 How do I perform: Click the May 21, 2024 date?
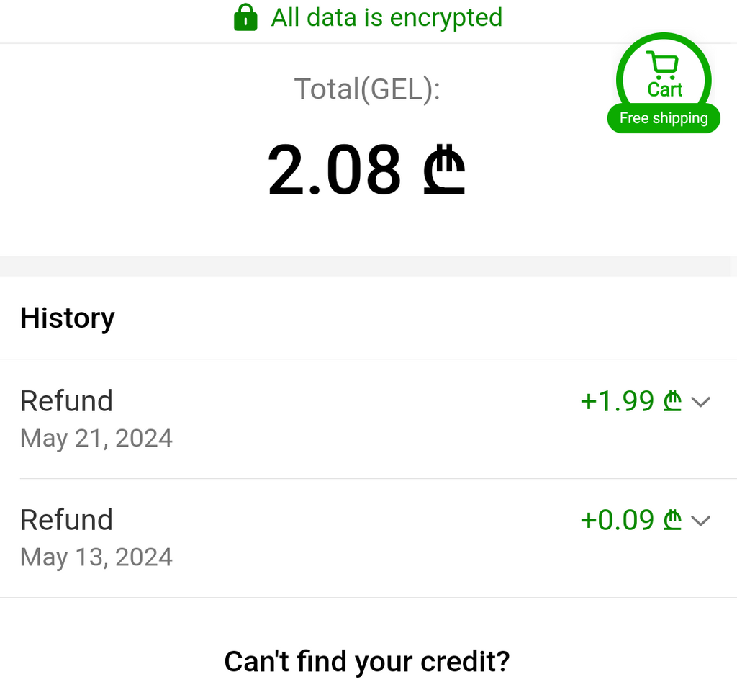(96, 438)
